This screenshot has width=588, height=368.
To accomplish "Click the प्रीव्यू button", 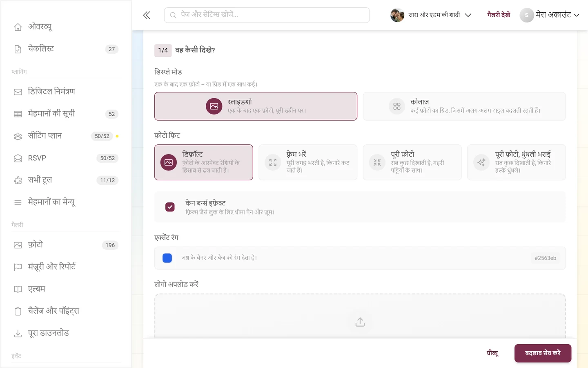I will [x=492, y=353].
